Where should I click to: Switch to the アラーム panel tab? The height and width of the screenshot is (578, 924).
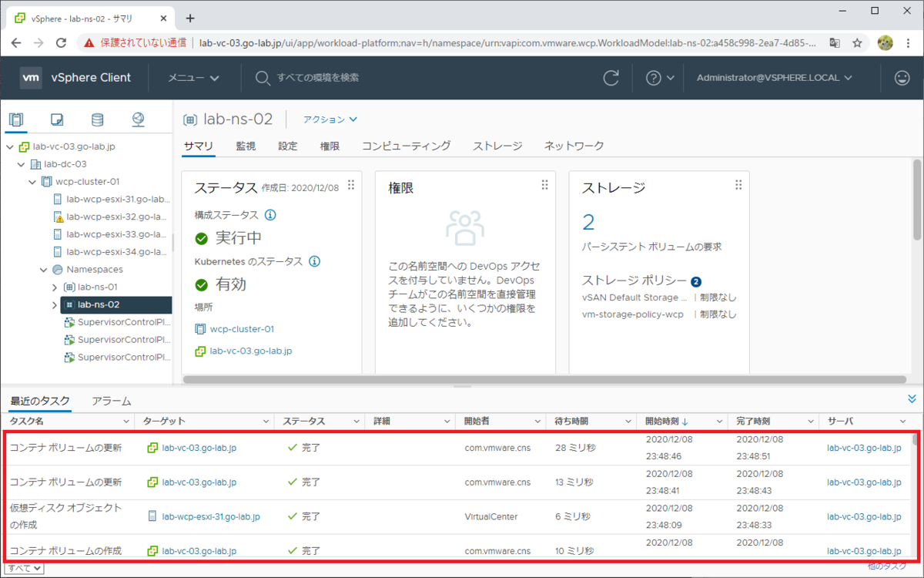[x=111, y=401]
